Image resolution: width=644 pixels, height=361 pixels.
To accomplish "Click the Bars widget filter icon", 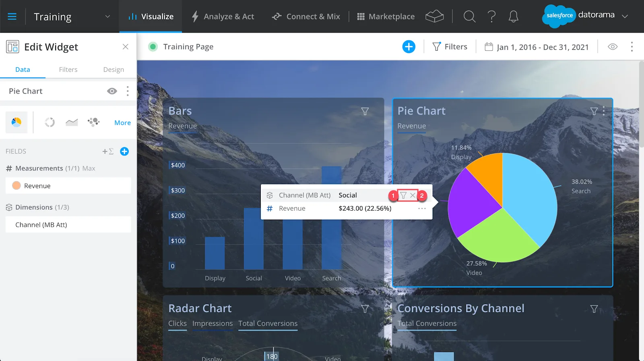I will pos(365,111).
